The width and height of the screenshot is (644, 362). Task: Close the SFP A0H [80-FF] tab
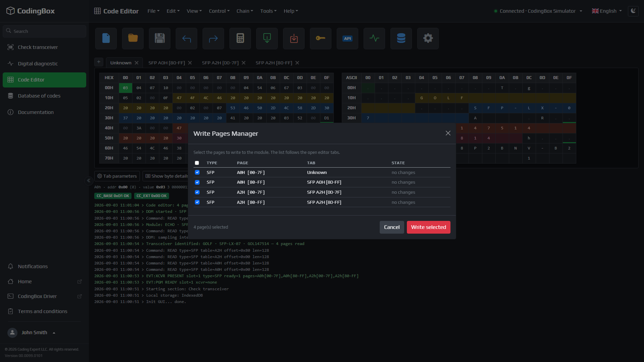tap(190, 63)
